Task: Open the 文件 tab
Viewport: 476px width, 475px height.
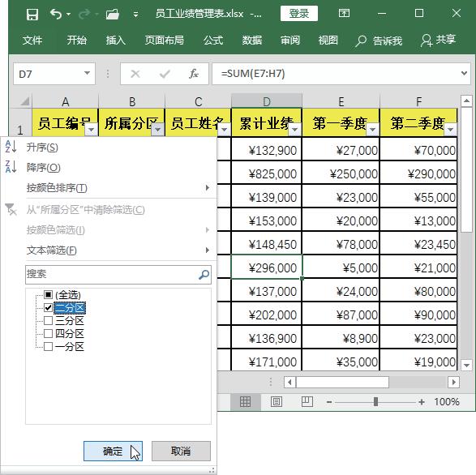Action: 32,40
